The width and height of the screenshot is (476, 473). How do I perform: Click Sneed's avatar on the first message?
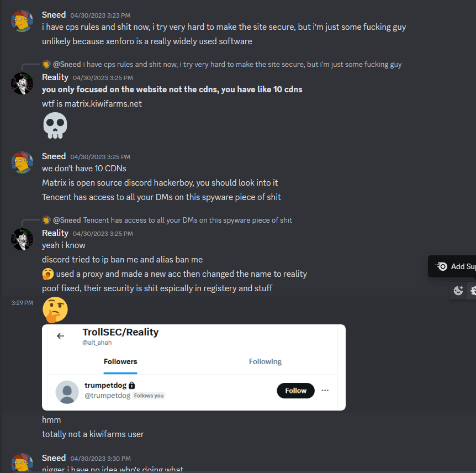click(x=22, y=21)
